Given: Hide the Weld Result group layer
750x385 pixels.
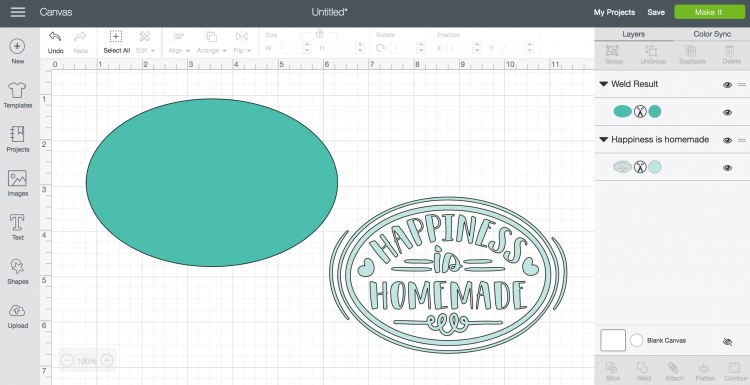Looking at the screenshot, I should pos(728,85).
